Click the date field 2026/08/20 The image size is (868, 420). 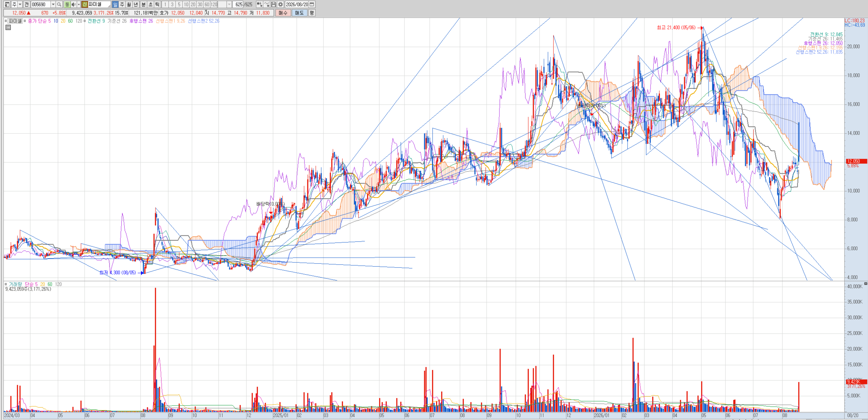click(297, 4)
